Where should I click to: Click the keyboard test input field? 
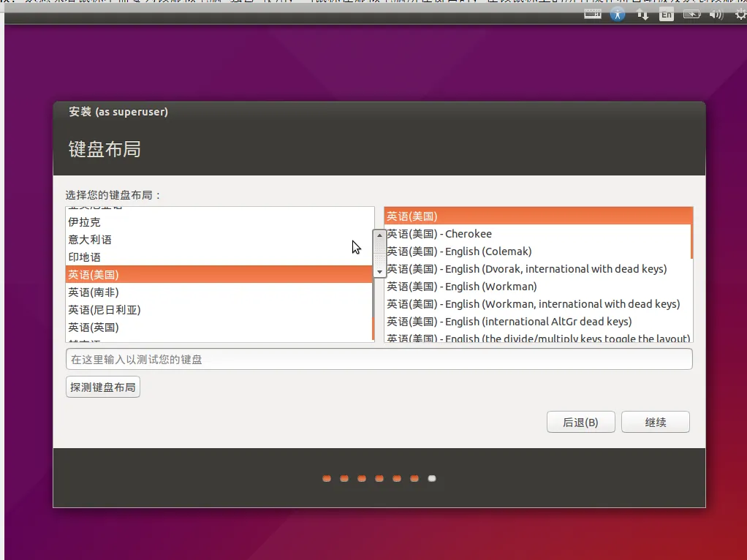tap(379, 360)
